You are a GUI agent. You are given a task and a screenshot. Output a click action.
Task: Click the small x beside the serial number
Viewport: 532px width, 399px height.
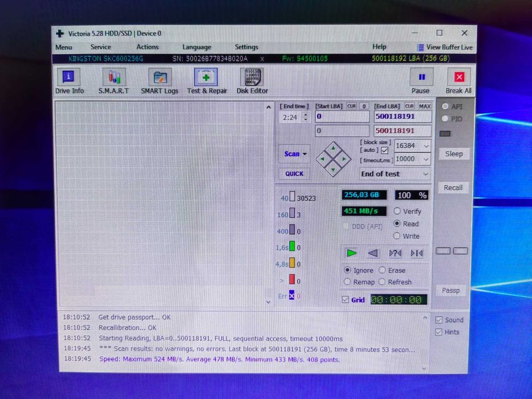pos(262,59)
